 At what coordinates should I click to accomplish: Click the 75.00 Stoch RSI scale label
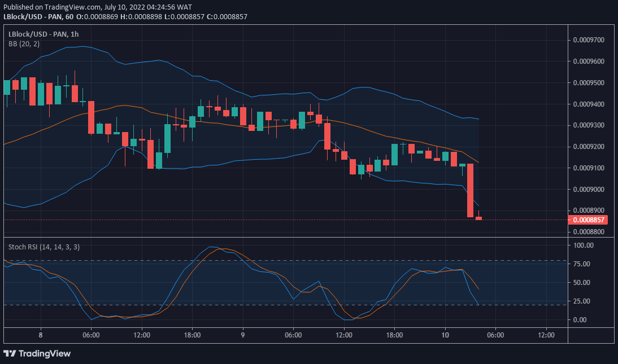(x=582, y=264)
